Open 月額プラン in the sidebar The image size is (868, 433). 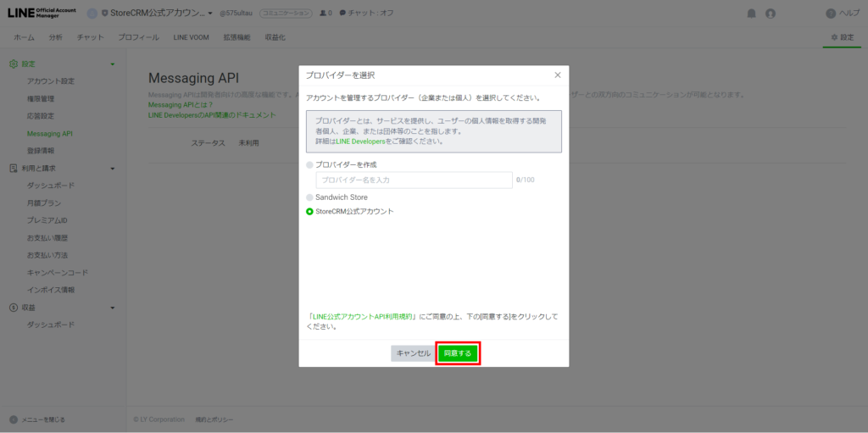pos(44,203)
